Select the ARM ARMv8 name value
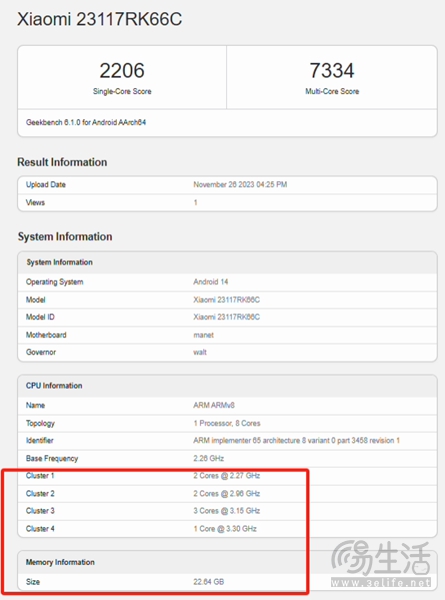The height and width of the screenshot is (600, 445). (x=214, y=405)
